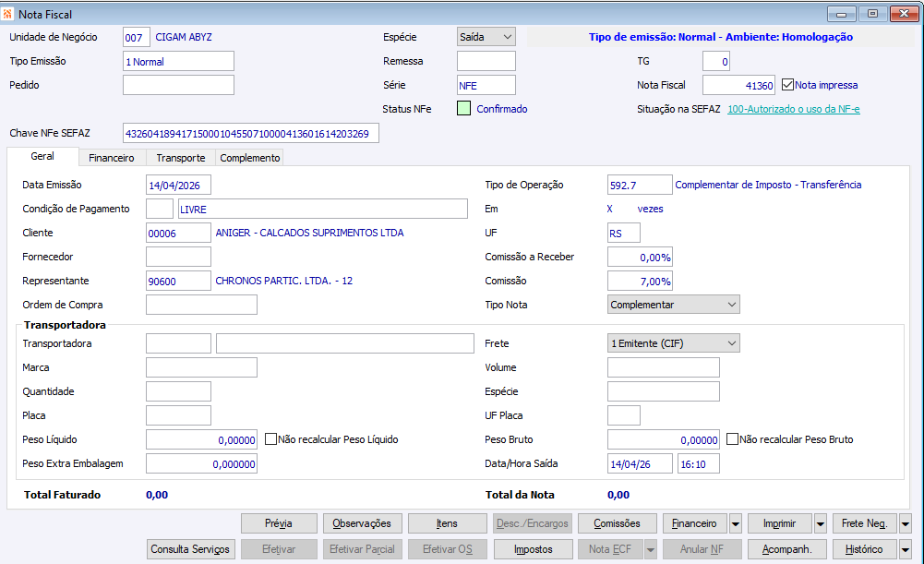This screenshot has width=924, height=564.
Task: Click the Ordem de Compra field
Action: click(x=201, y=305)
